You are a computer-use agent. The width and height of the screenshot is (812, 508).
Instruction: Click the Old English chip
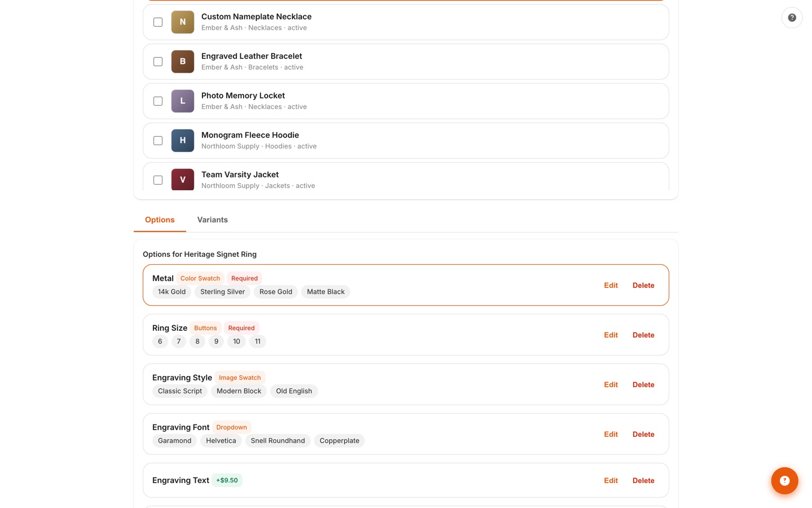[x=294, y=391]
